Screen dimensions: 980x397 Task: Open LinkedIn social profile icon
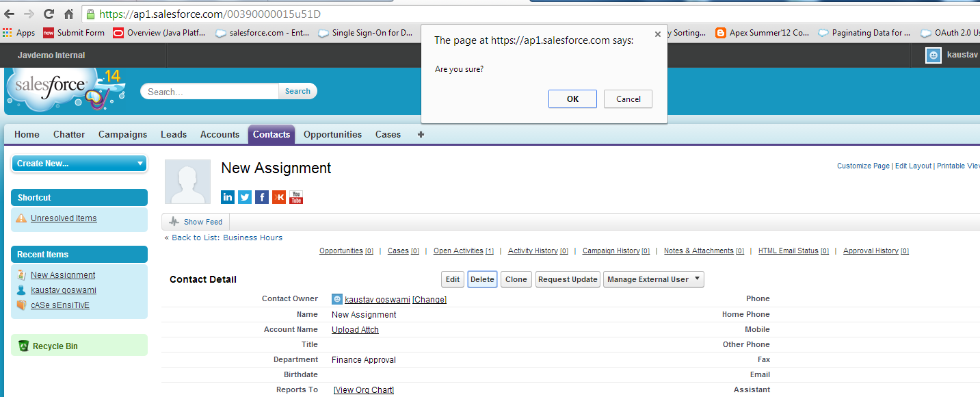point(228,197)
